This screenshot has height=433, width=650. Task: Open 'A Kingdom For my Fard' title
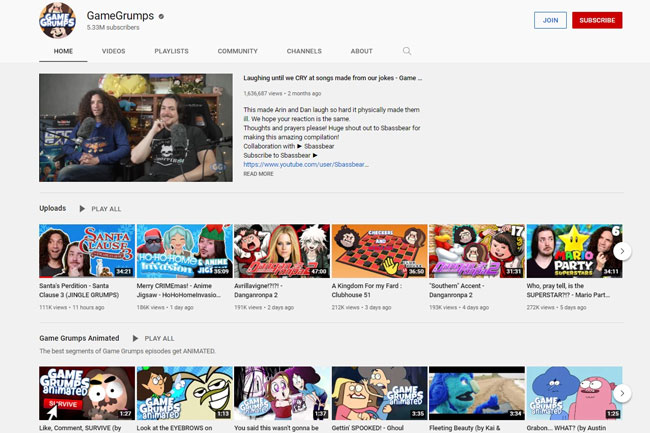pos(367,290)
